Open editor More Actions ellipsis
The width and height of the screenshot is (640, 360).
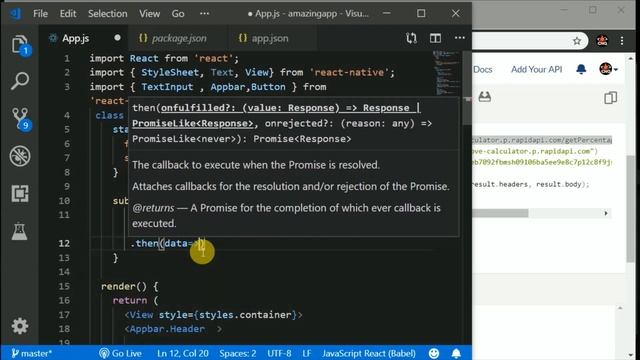pyautogui.click(x=460, y=38)
